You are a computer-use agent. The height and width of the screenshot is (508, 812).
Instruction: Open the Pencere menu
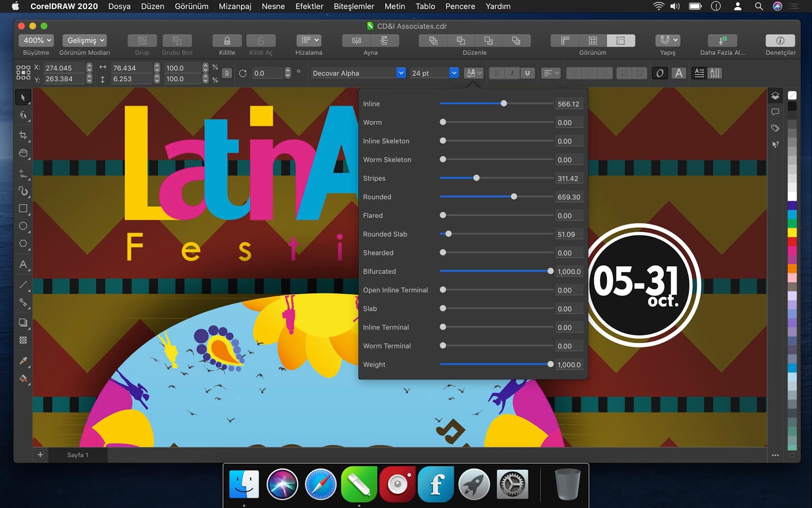pos(460,6)
